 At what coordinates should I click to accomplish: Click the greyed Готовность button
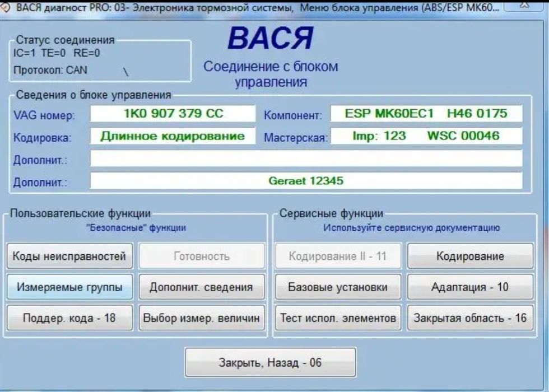coord(202,256)
